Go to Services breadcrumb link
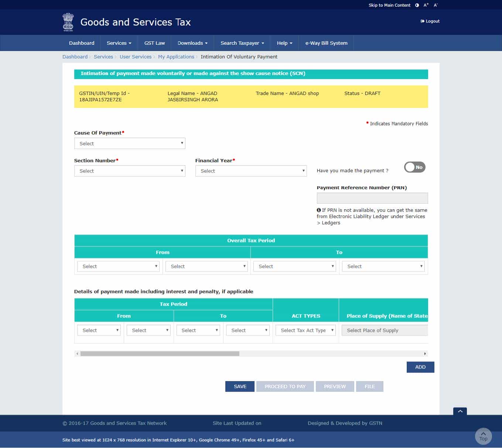This screenshot has width=502, height=448. (x=103, y=57)
